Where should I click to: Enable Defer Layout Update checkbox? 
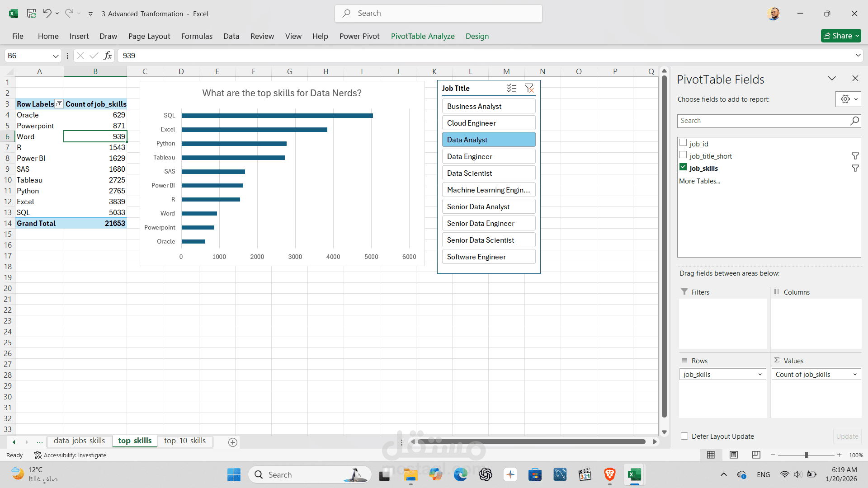[684, 436]
